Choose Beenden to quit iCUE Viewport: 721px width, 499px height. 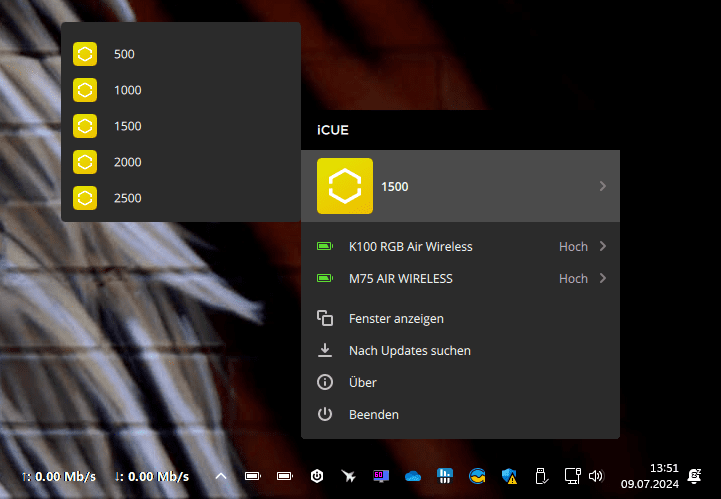(460, 414)
